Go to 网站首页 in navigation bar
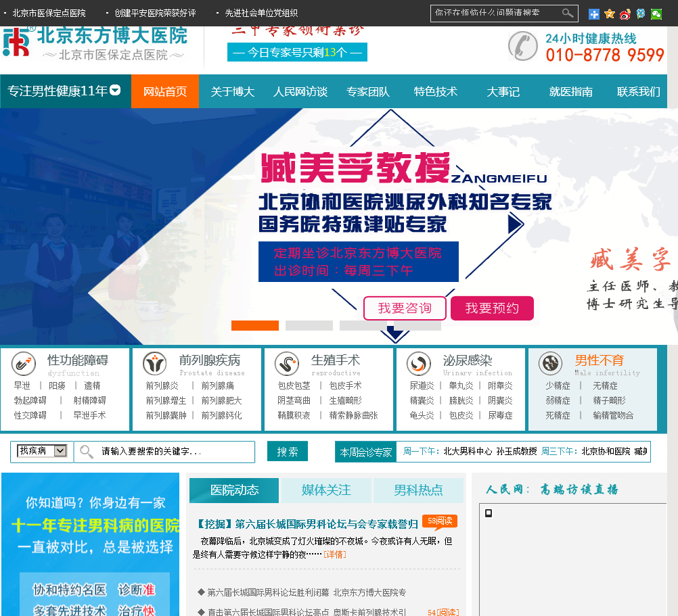Viewport: 678px width, 616px height. 165,91
